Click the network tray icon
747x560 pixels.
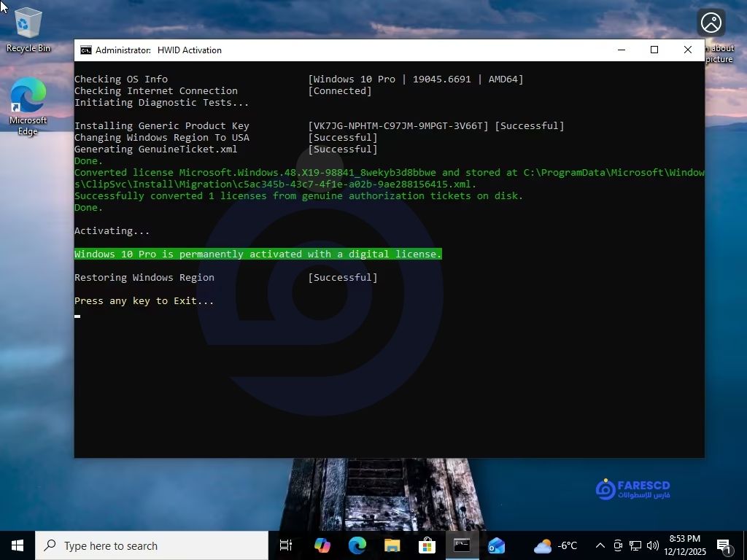pyautogui.click(x=635, y=545)
